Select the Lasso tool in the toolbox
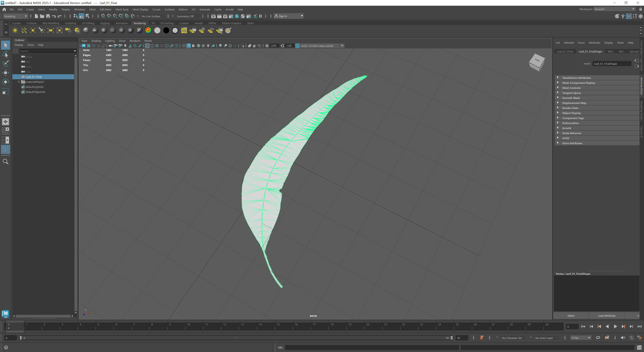 6,54
